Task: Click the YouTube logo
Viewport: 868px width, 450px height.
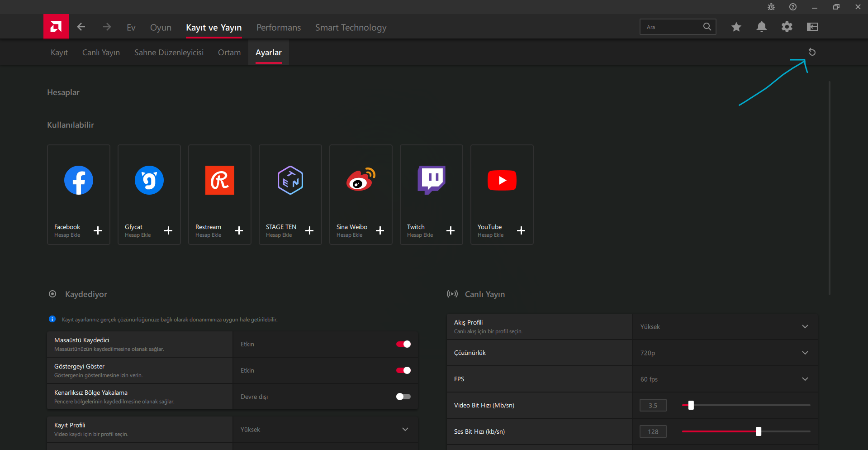Action: [502, 180]
